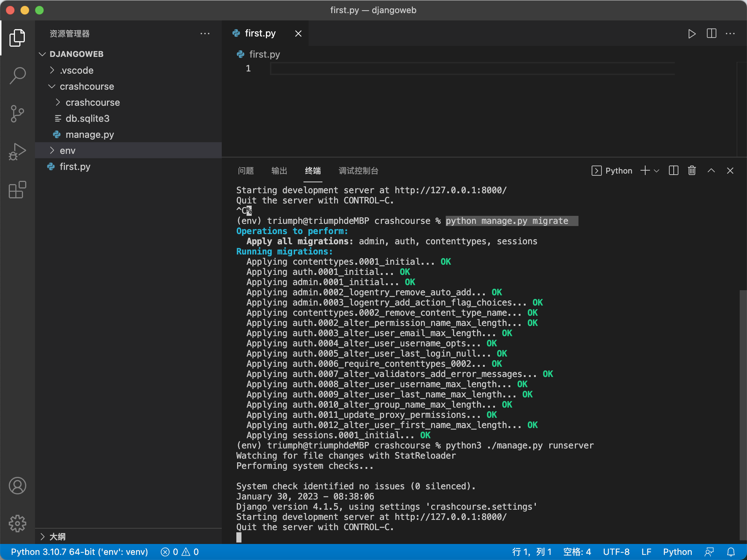Change encoding via UTF-8
Screen dimensions: 747x560
616,552
